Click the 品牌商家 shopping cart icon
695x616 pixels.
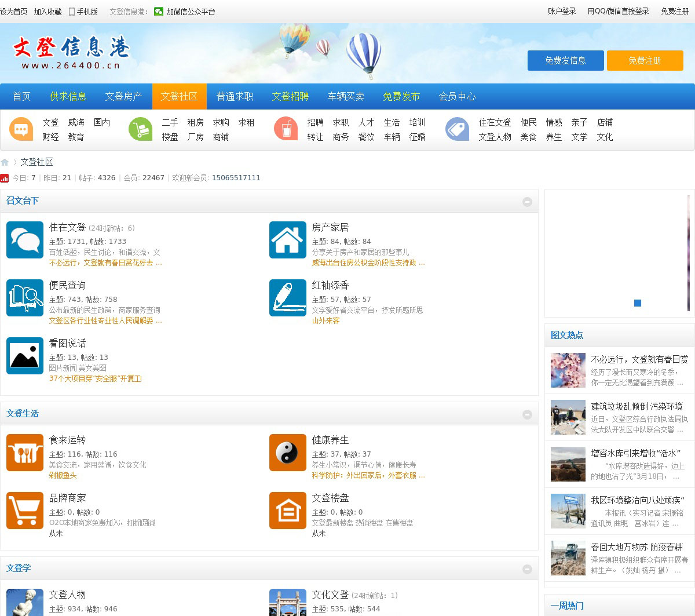[x=25, y=511]
